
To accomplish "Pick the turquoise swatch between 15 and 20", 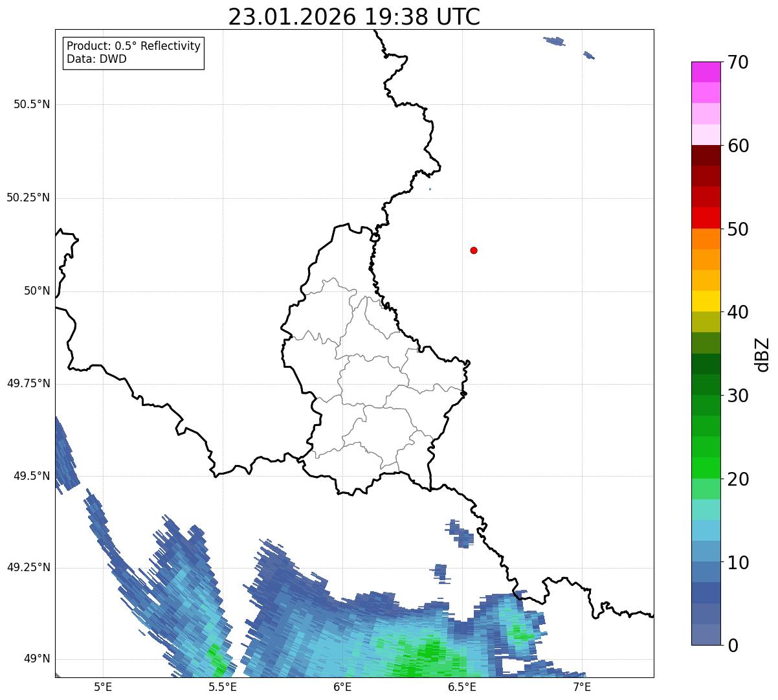I will tap(706, 510).
